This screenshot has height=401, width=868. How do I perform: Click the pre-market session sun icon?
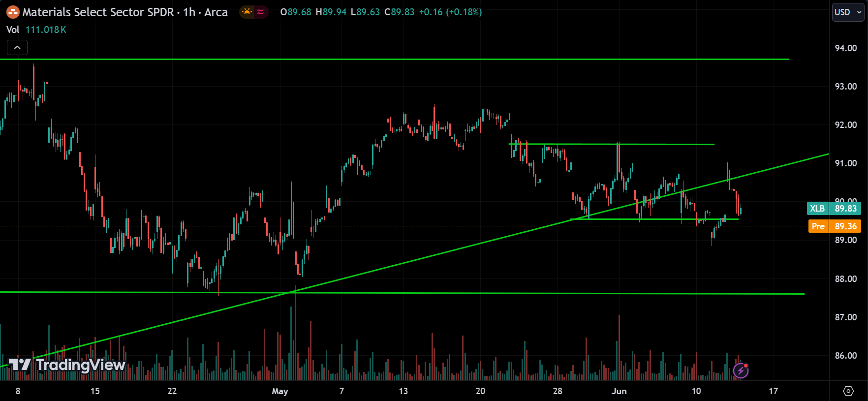pos(247,12)
